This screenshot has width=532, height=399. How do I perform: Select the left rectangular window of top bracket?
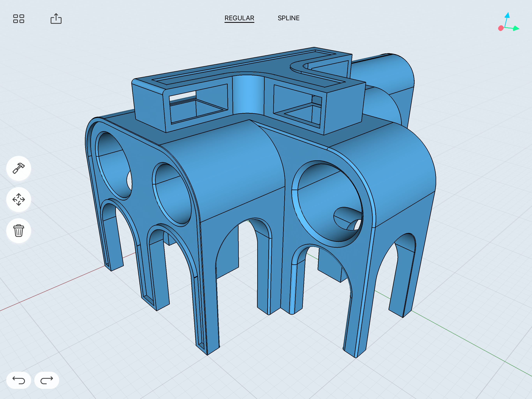coord(198,103)
